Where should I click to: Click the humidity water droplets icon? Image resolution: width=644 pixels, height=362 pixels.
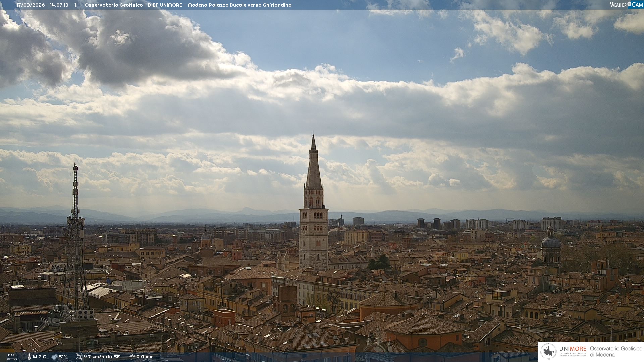click(54, 357)
